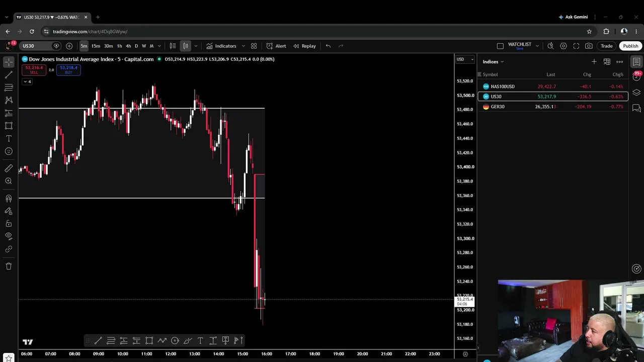Create a new Alert
This screenshot has width=644, height=362.
276,46
